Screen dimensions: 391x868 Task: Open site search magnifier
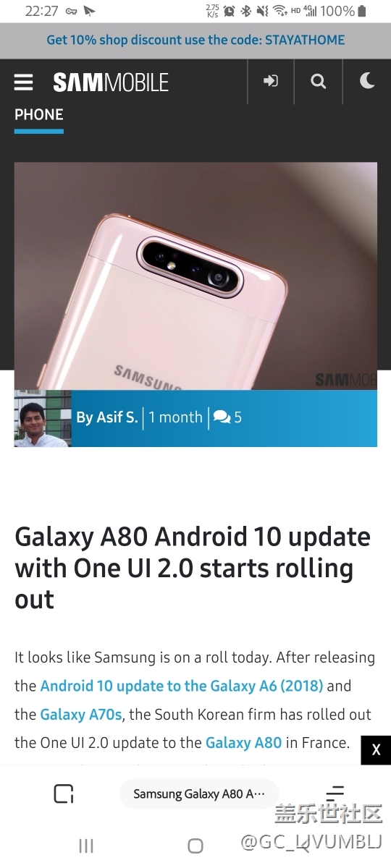(318, 82)
